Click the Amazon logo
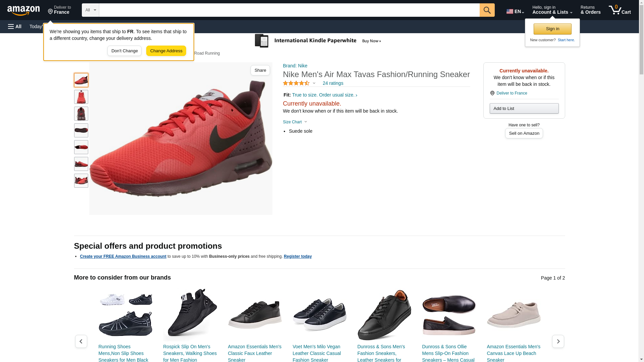The image size is (644, 362). (23, 10)
